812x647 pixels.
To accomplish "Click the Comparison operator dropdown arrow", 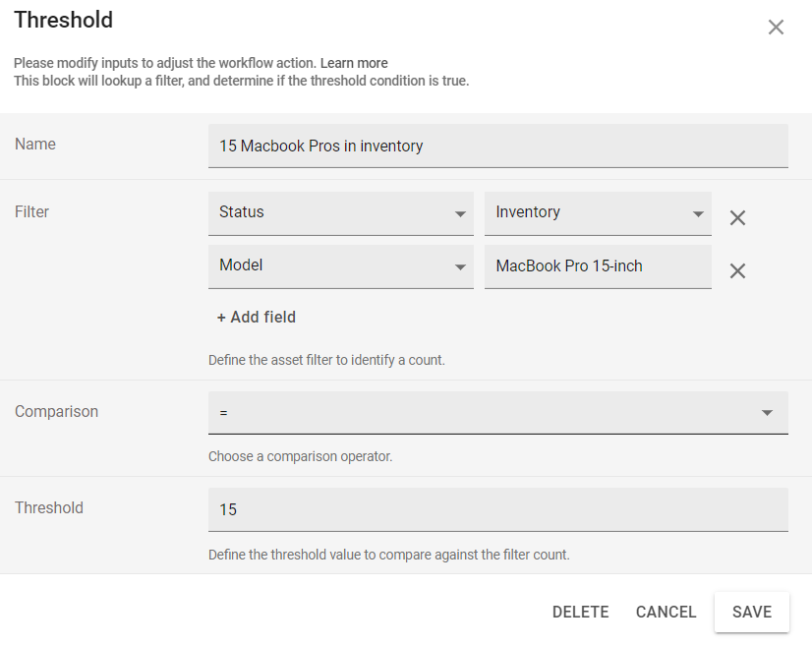I will [x=767, y=413].
